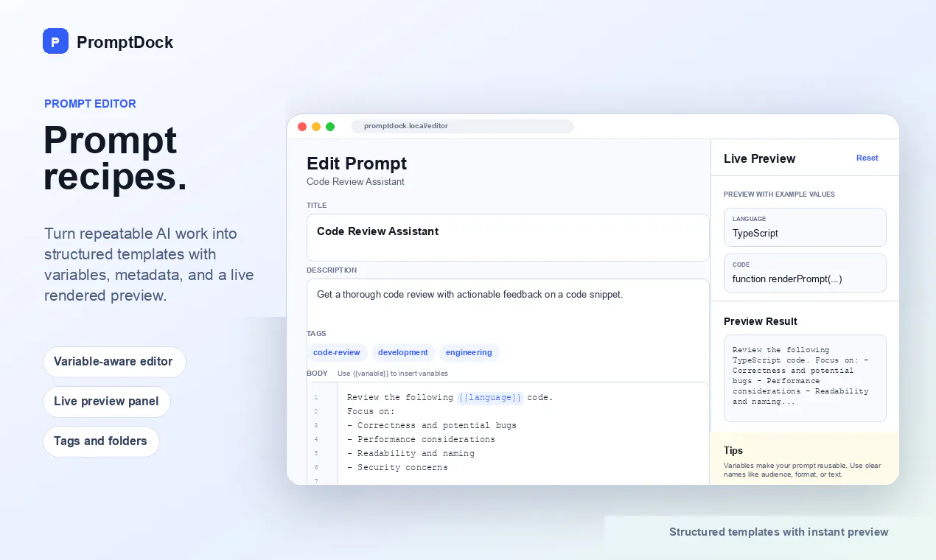The width and height of the screenshot is (936, 560).
Task: Click the PromptDock logo icon
Action: 55,41
